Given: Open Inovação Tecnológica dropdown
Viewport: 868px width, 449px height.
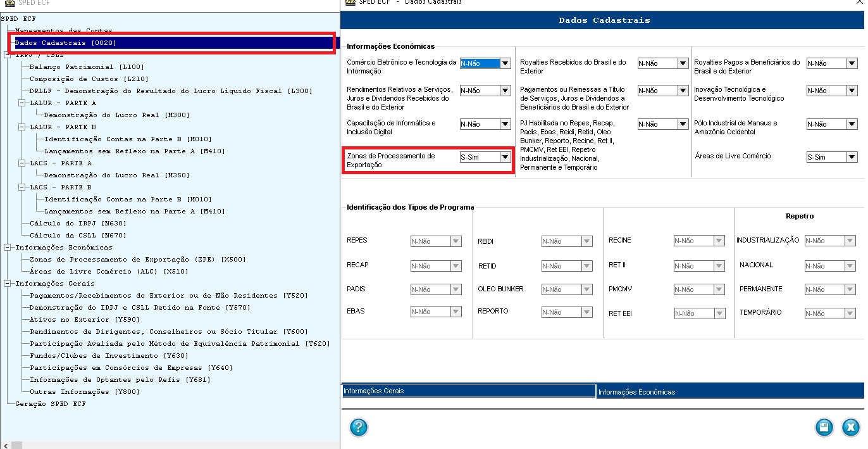Looking at the screenshot, I should pyautogui.click(x=852, y=91).
